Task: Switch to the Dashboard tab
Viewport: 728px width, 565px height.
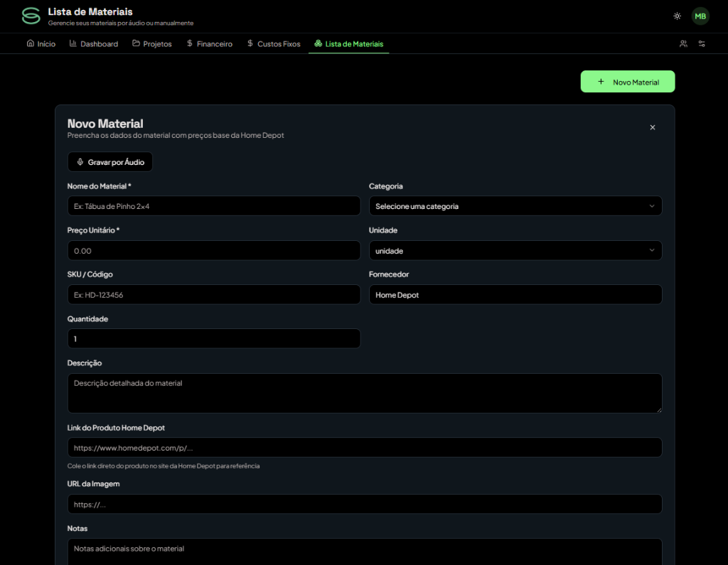Action: [94, 43]
